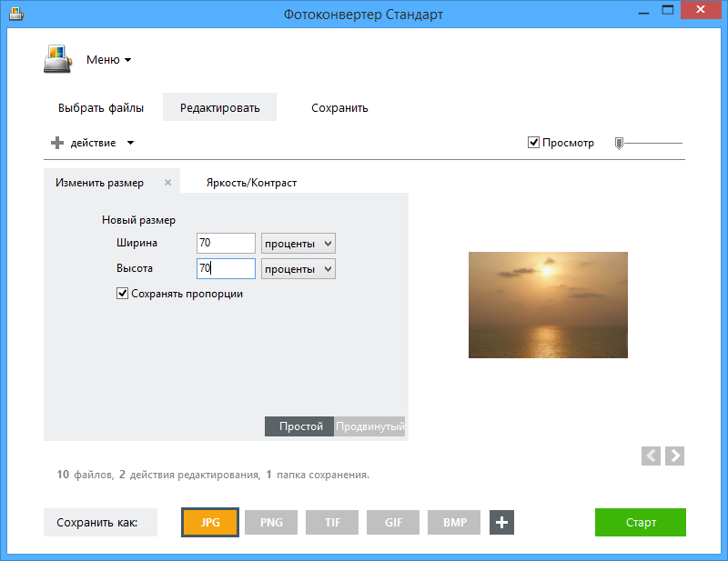Toggle the Просмотр checkbox
Image resolution: width=728 pixels, height=561 pixels.
click(x=533, y=143)
